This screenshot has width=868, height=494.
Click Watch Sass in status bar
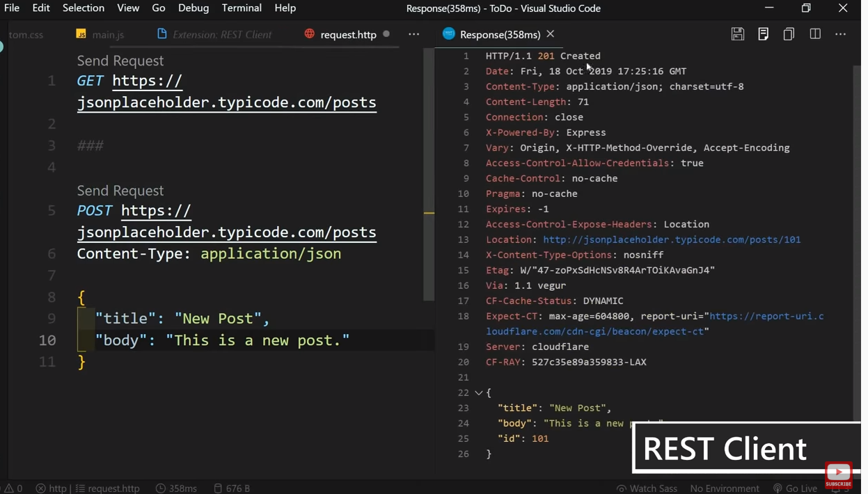click(x=647, y=488)
